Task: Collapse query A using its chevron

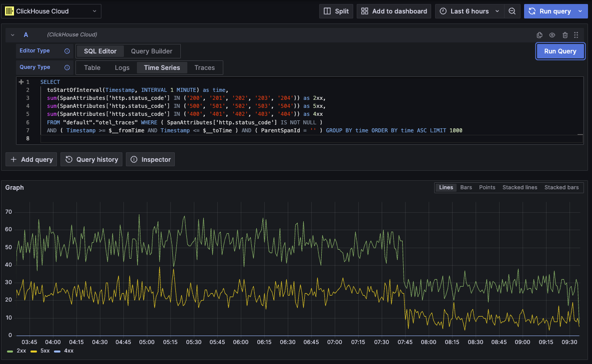Action: point(12,34)
